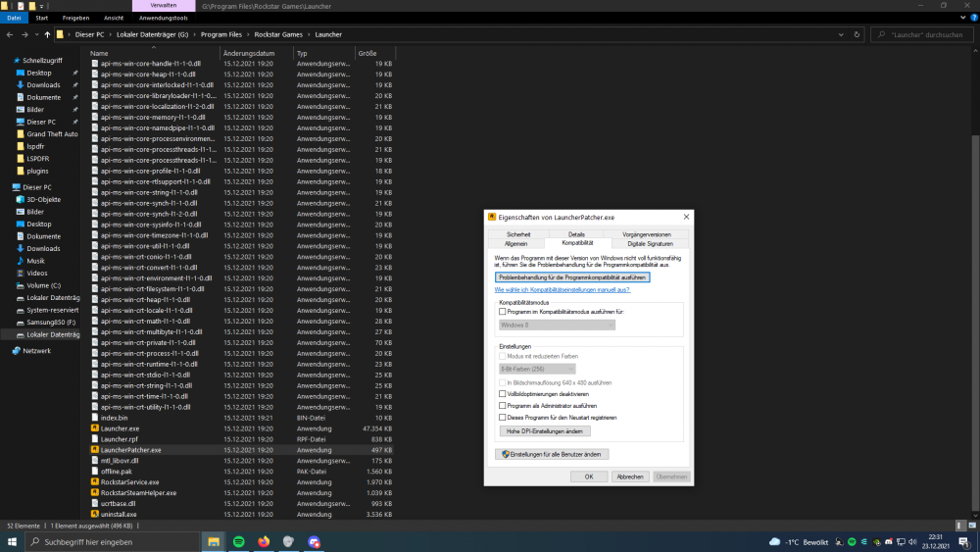The height and width of the screenshot is (552, 980).
Task: Click the RockstarSteamHelper.exe file icon
Action: tap(95, 492)
